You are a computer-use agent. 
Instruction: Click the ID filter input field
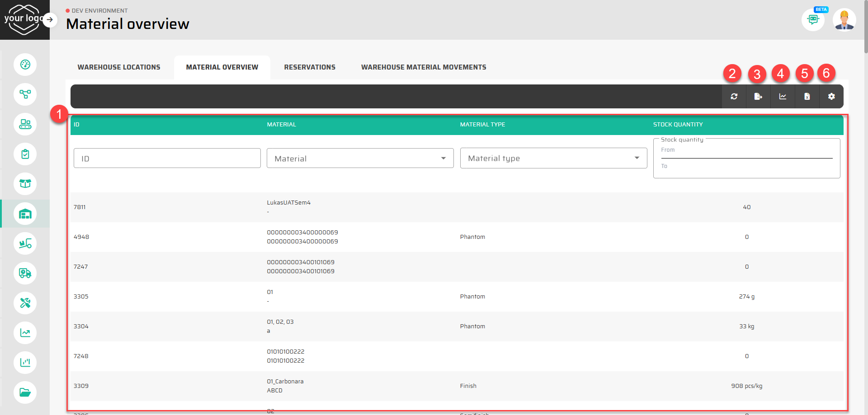(167, 159)
